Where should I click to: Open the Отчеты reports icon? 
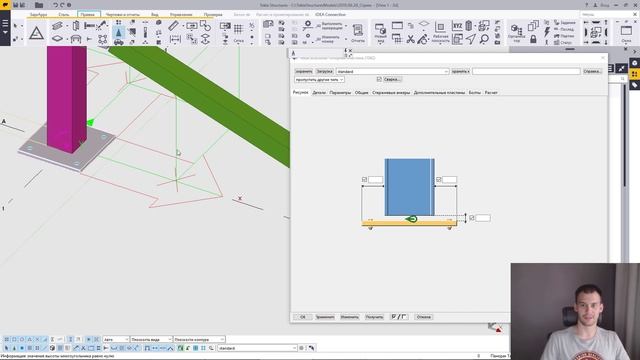point(358,33)
